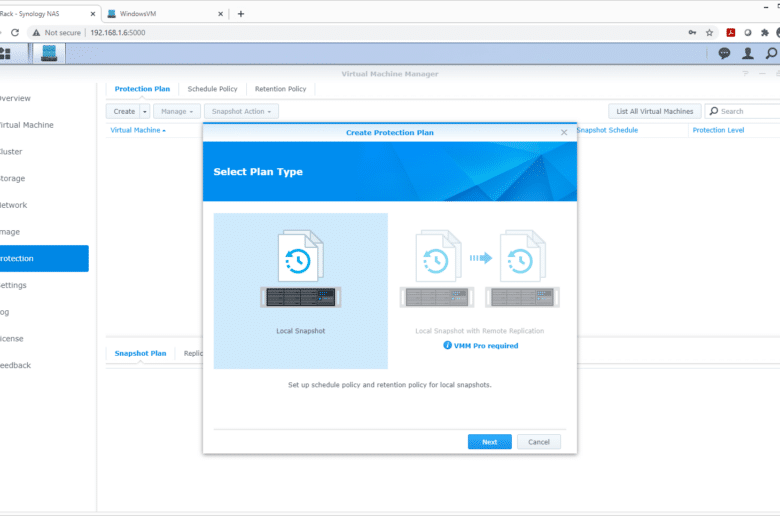
Task: Go to Image in the sidebar
Action: click(x=10, y=232)
